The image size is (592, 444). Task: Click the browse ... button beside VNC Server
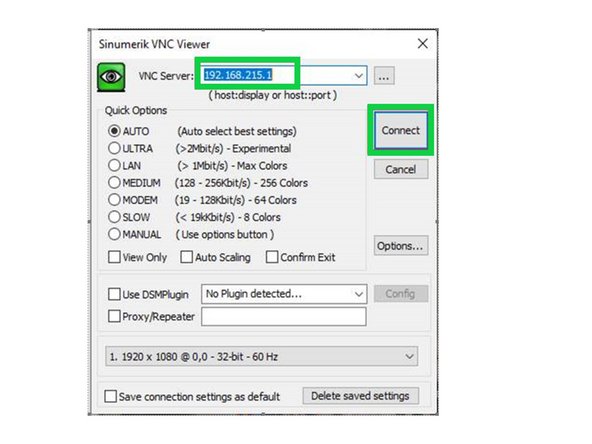click(384, 76)
